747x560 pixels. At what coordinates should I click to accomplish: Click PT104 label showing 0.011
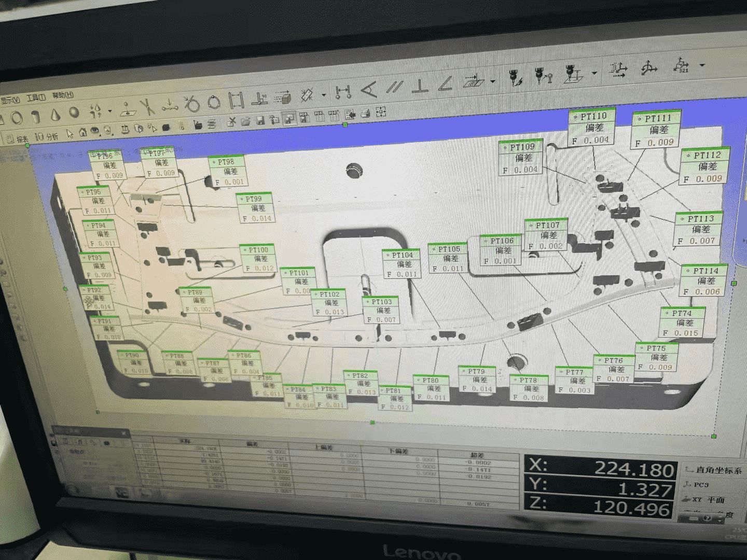[x=402, y=264]
